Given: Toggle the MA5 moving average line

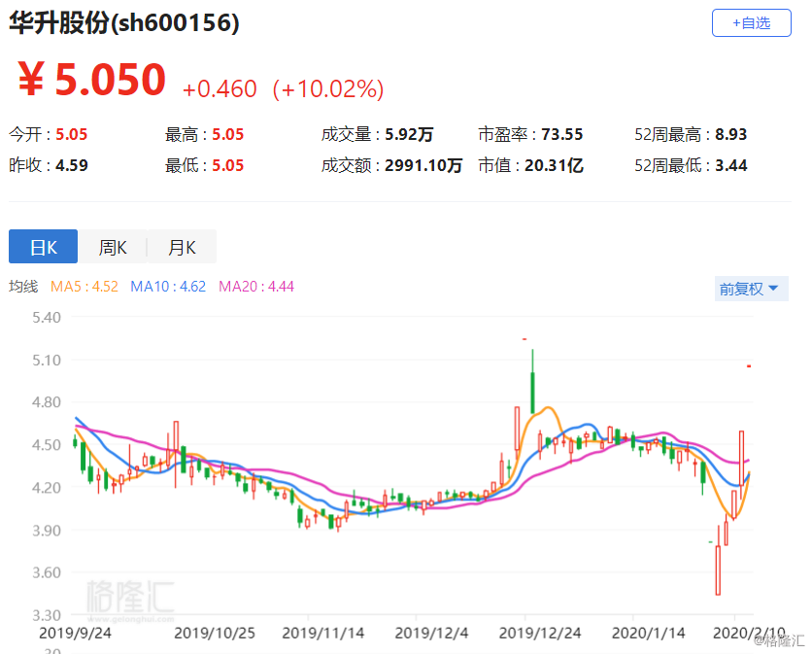Looking at the screenshot, I should 82,288.
